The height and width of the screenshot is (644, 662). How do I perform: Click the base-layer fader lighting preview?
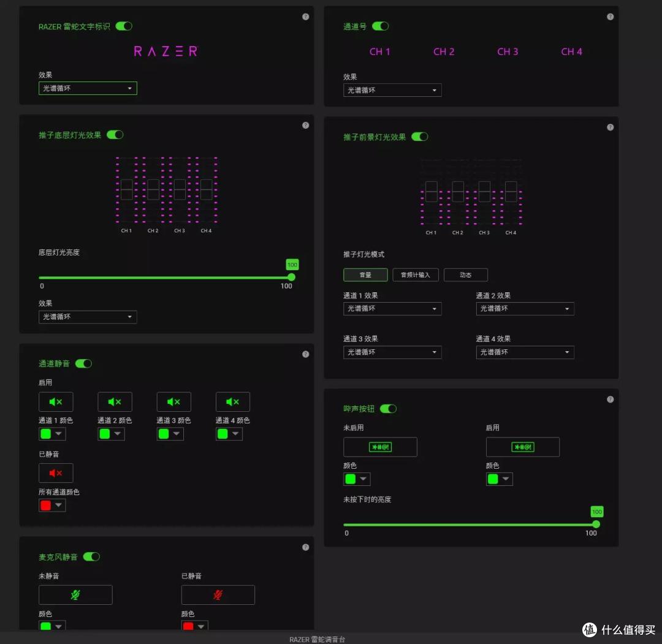point(166,195)
